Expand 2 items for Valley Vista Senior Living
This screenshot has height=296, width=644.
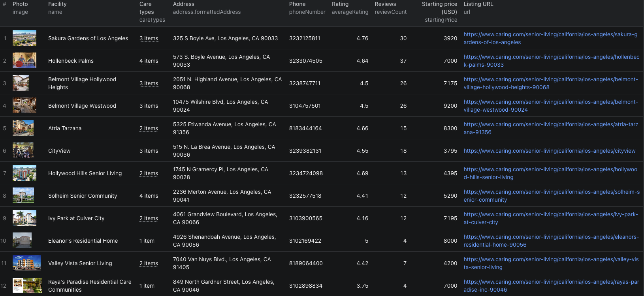pos(149,263)
